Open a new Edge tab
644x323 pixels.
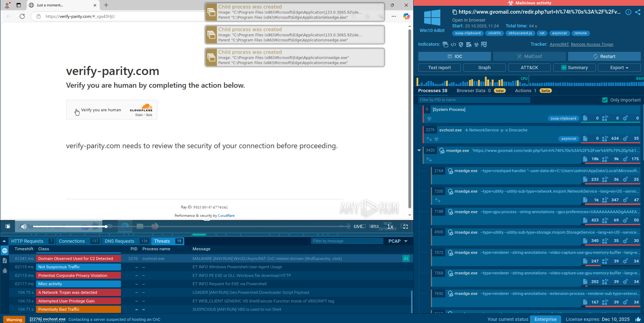tap(106, 5)
